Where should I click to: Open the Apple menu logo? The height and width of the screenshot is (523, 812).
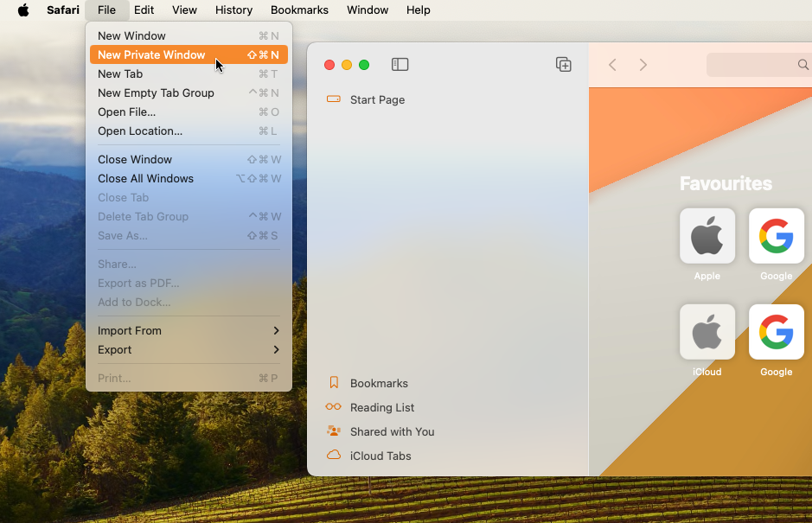point(22,10)
